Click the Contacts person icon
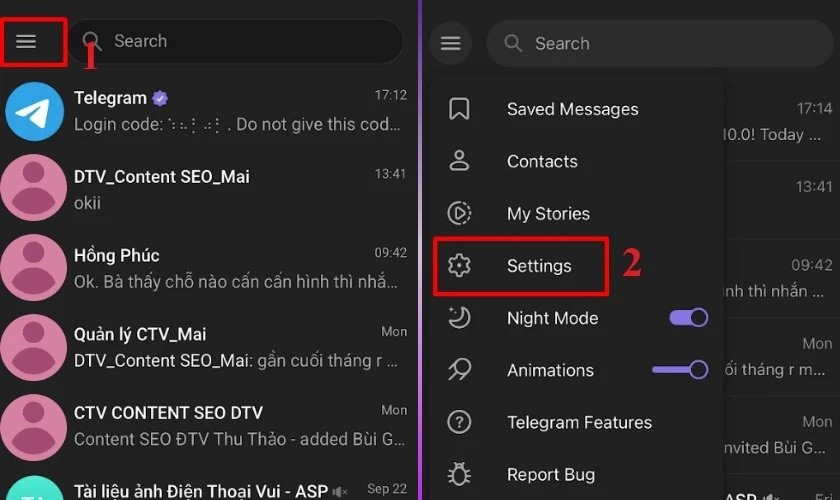This screenshot has height=500, width=840. tap(459, 161)
